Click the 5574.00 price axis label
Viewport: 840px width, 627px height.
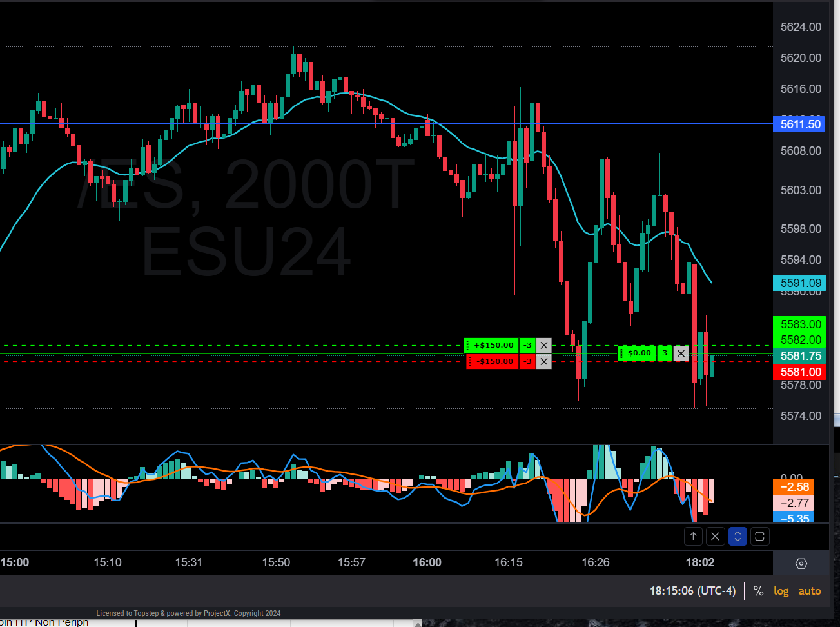pyautogui.click(x=801, y=416)
